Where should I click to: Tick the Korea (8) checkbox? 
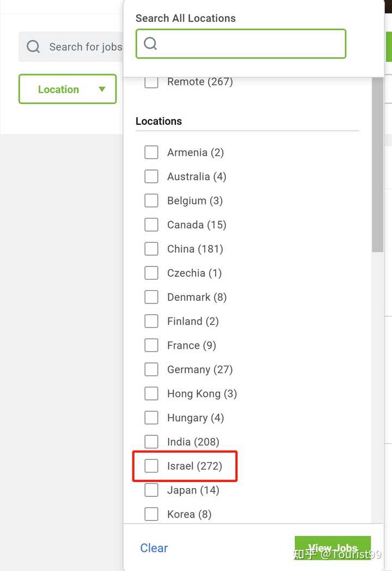(x=151, y=514)
